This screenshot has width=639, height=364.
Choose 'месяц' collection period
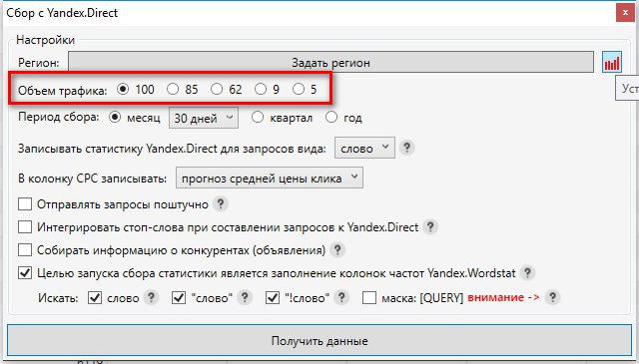[116, 118]
